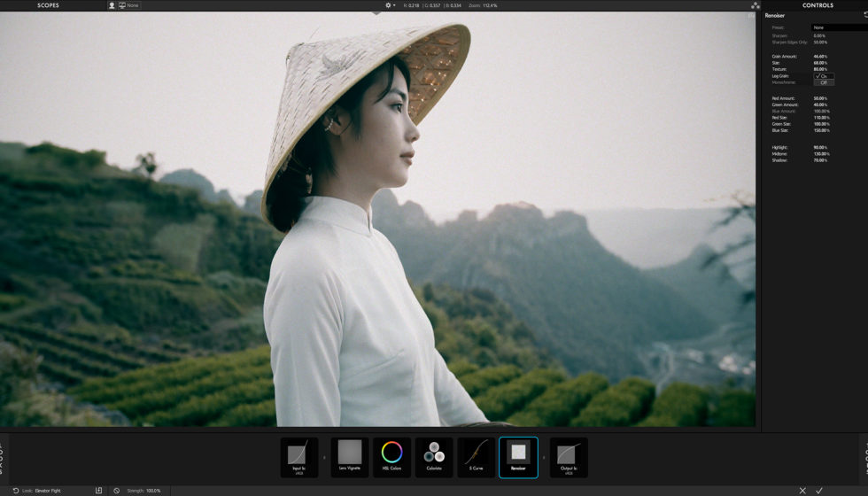Toggle the Monochrome Off checkbox
The image size is (868, 496).
click(x=823, y=82)
